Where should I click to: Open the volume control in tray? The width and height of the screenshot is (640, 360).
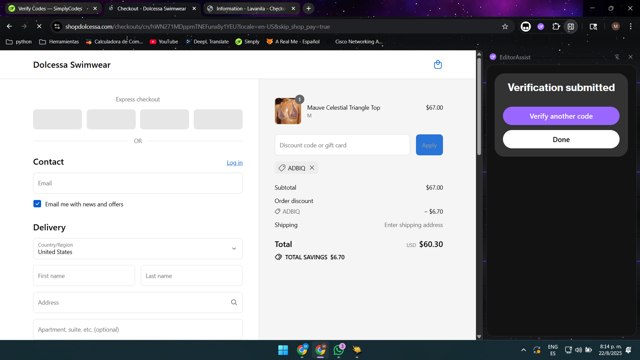click(578, 350)
